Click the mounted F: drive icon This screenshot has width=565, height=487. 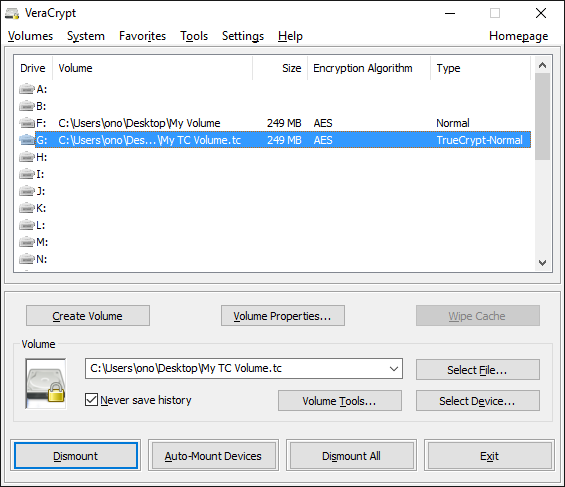click(27, 123)
